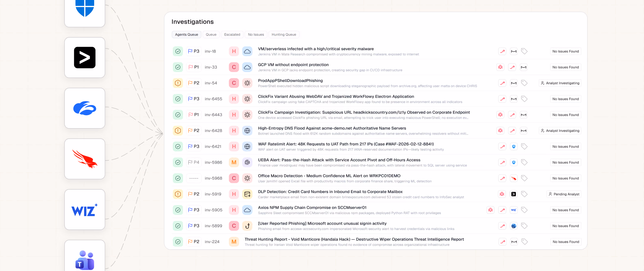Viewport: 644px width, 271px height.
Task: Click the blue shield source icon for inv-6421
Action: (513, 146)
